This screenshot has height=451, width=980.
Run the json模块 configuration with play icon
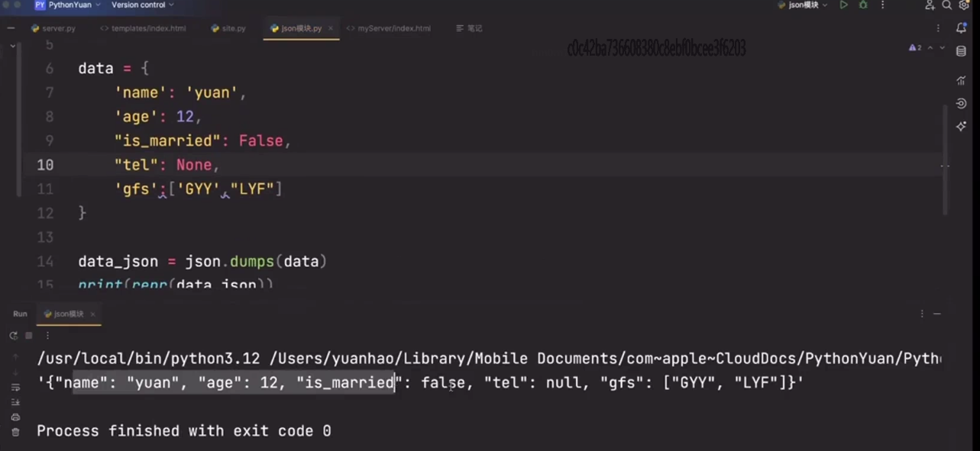[843, 5]
